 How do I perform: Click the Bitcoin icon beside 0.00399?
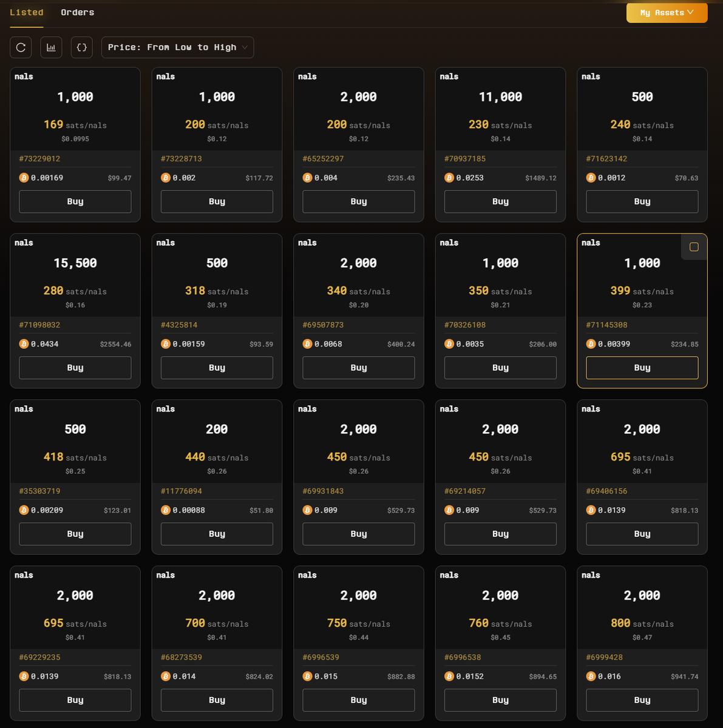591,344
